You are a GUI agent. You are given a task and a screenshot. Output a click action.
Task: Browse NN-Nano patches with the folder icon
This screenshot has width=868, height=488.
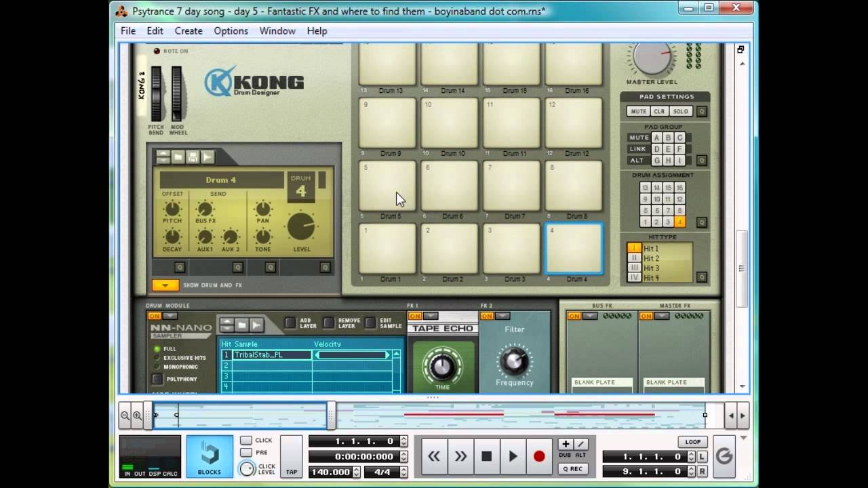click(x=241, y=325)
